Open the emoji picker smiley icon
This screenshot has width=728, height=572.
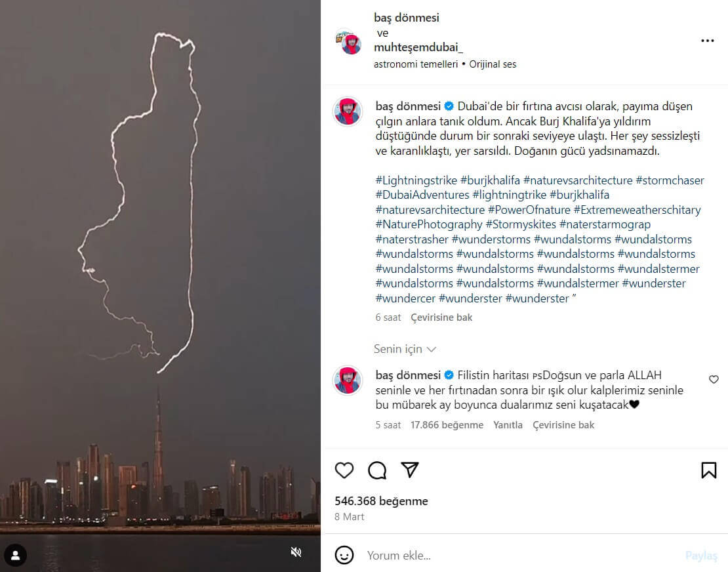pyautogui.click(x=344, y=556)
